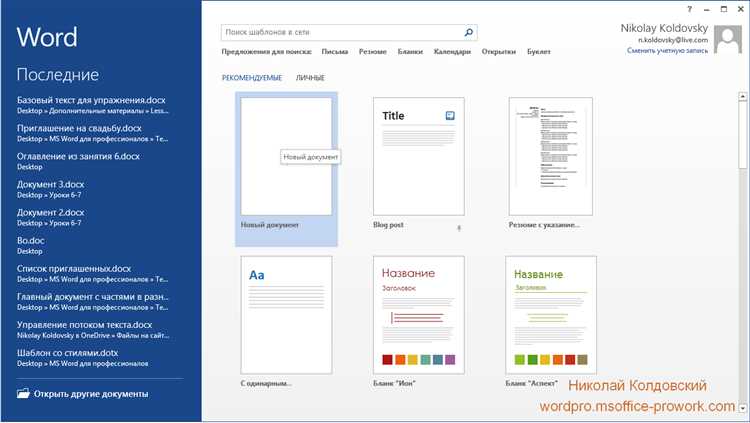Switch to the ЛИЧНЫЕ tab
The width and height of the screenshot is (750, 423).
[x=310, y=78]
